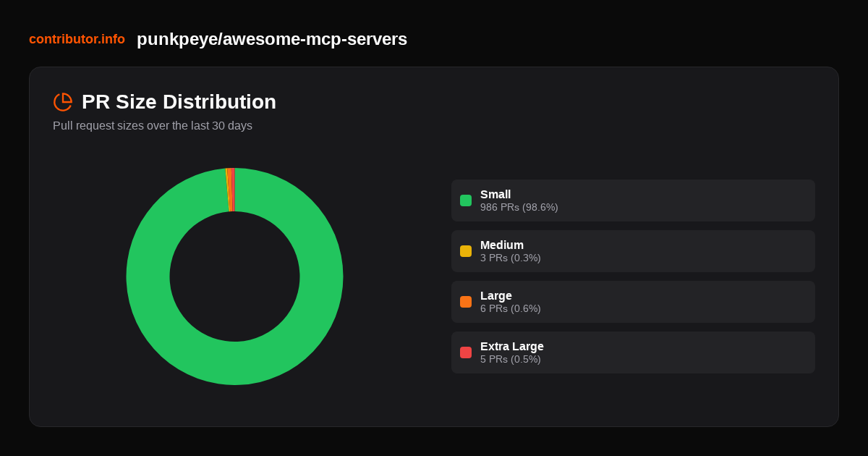Click the red Extra Large color swatch

pos(466,352)
